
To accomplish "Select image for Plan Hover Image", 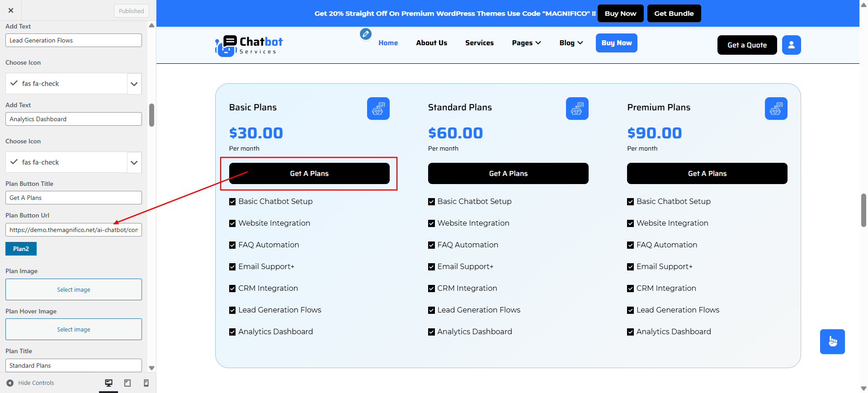I will click(74, 329).
